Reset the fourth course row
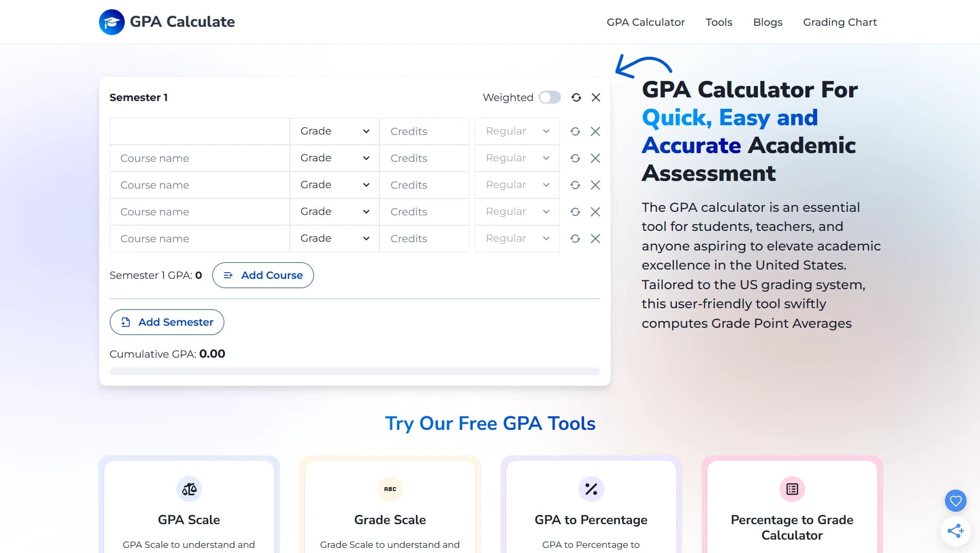Screen dimensions: 980x553 (x=575, y=212)
